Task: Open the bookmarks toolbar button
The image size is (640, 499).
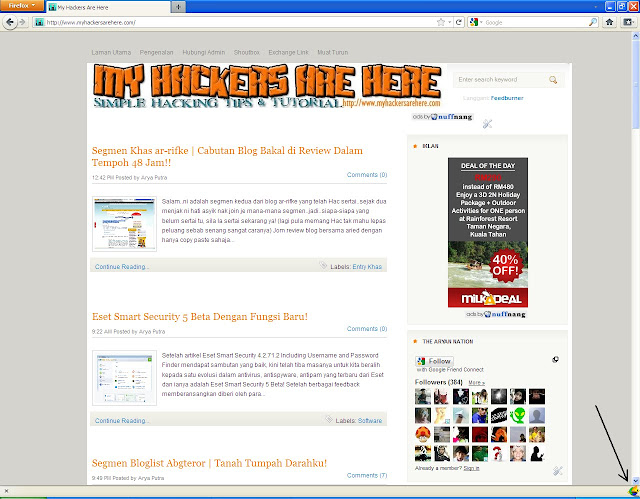Action: pyautogui.click(x=628, y=22)
